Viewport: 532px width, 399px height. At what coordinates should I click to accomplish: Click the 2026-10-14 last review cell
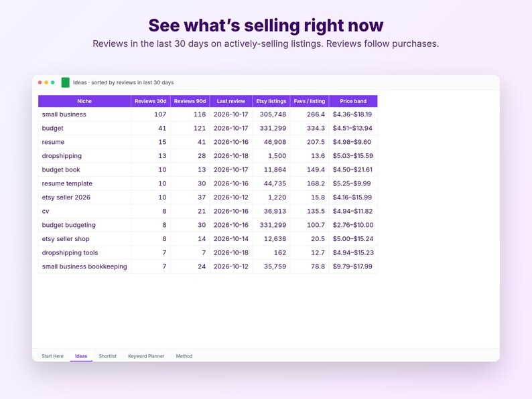tap(231, 238)
